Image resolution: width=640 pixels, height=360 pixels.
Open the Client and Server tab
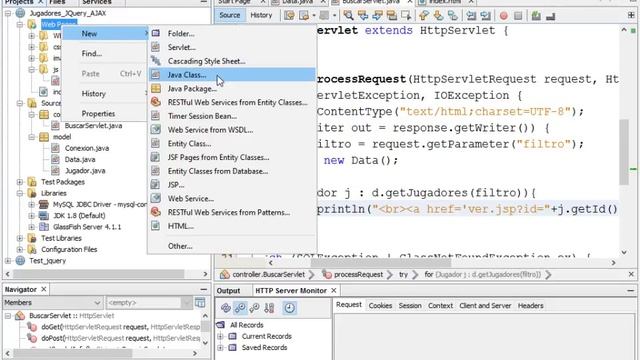click(x=485, y=305)
